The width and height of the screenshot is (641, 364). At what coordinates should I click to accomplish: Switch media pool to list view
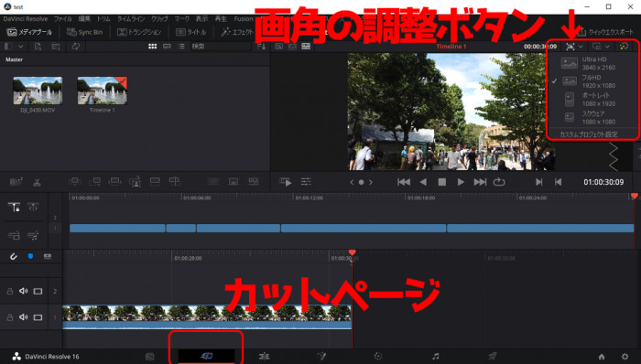tap(181, 47)
